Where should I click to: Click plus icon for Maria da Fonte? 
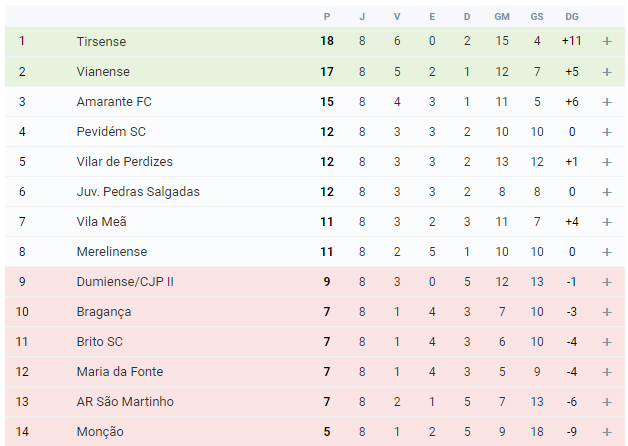[x=607, y=372]
